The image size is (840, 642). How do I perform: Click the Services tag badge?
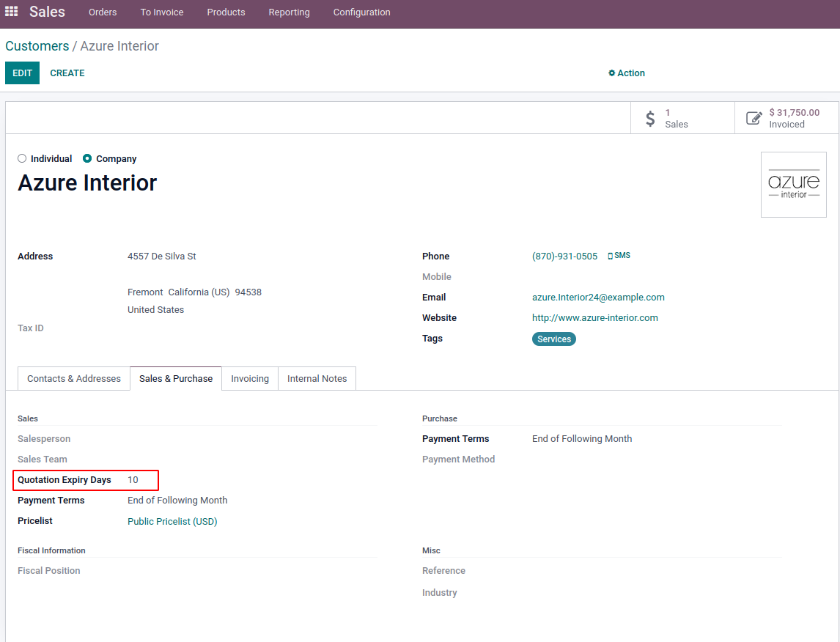click(x=554, y=339)
